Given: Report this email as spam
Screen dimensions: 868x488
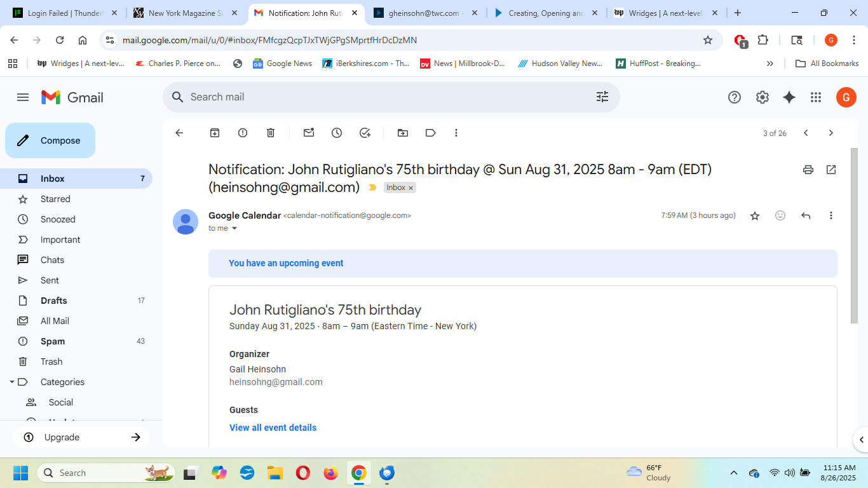Looking at the screenshot, I should [x=243, y=133].
